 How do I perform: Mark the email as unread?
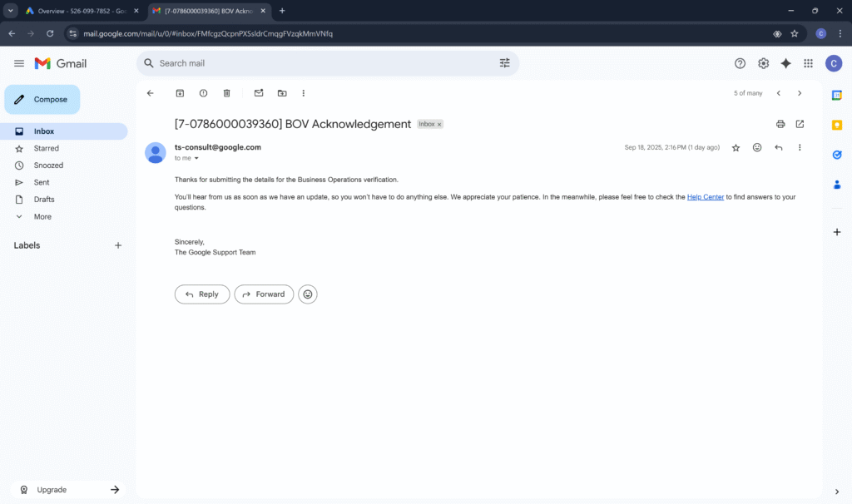[x=259, y=93]
